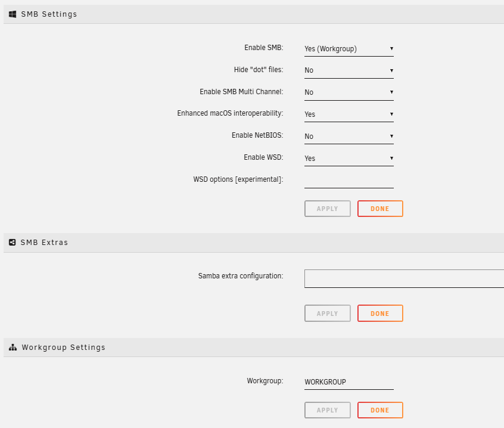Image resolution: width=504 pixels, height=428 pixels.
Task: Click the network icon beside Workgroup Settings
Action: click(13, 348)
